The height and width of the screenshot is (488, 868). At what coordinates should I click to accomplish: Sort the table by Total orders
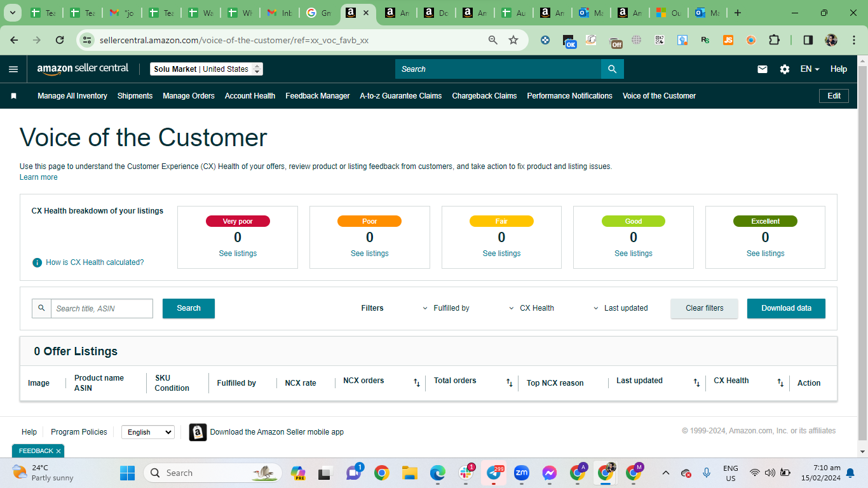click(x=509, y=383)
